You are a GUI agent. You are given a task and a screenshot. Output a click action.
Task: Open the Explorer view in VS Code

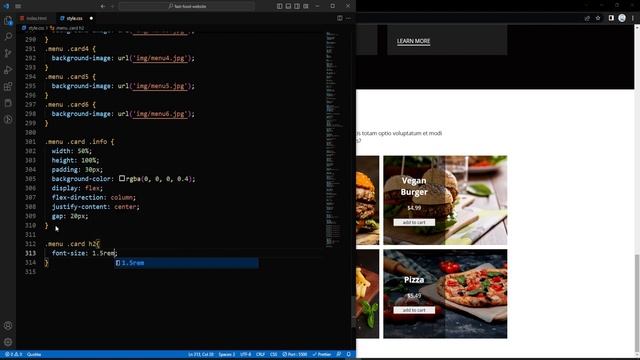point(8,21)
